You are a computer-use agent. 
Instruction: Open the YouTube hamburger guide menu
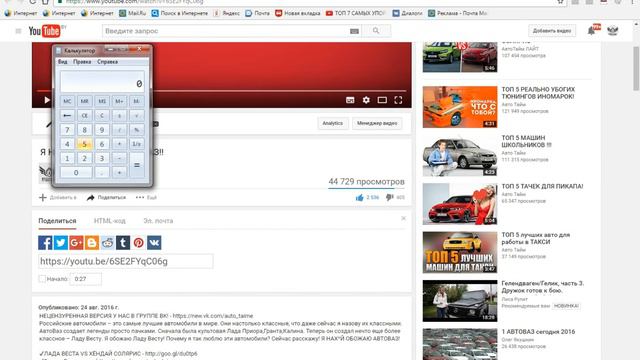coord(18,31)
